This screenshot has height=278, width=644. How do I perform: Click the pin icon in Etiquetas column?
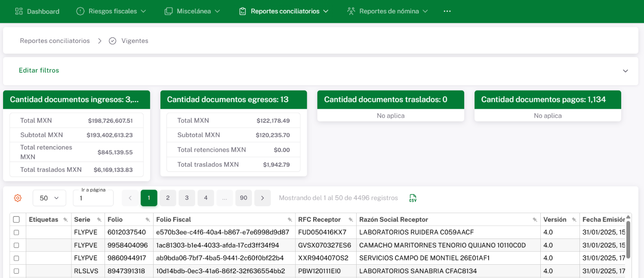(65, 220)
